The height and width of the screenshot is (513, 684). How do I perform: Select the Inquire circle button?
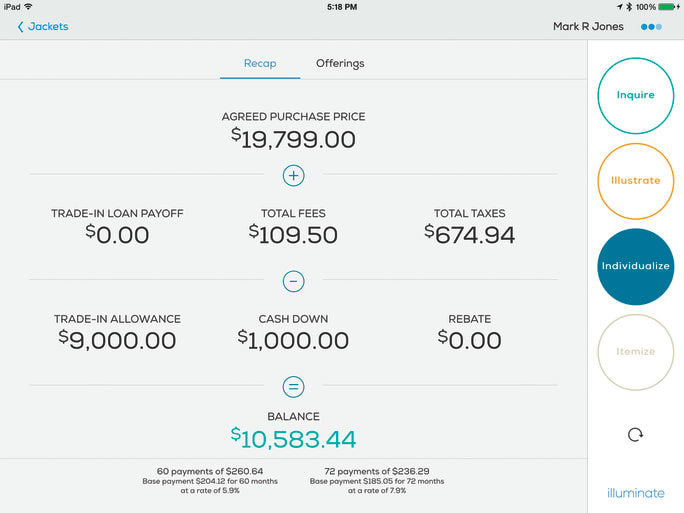(x=635, y=95)
